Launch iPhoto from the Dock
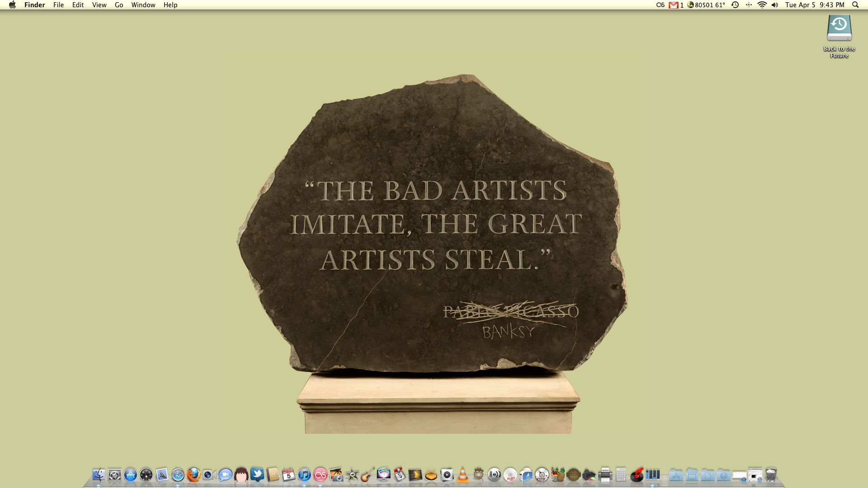 336,475
